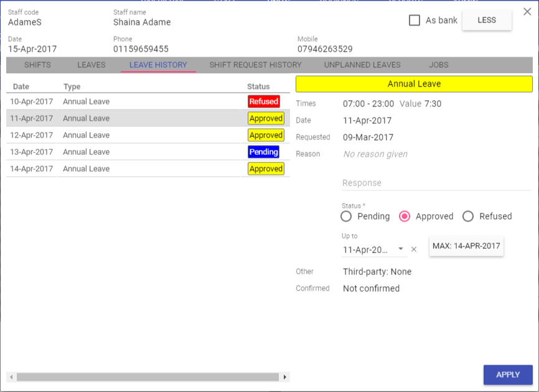Click the left scrollbar arrow
The width and height of the screenshot is (539, 392).
[11, 377]
